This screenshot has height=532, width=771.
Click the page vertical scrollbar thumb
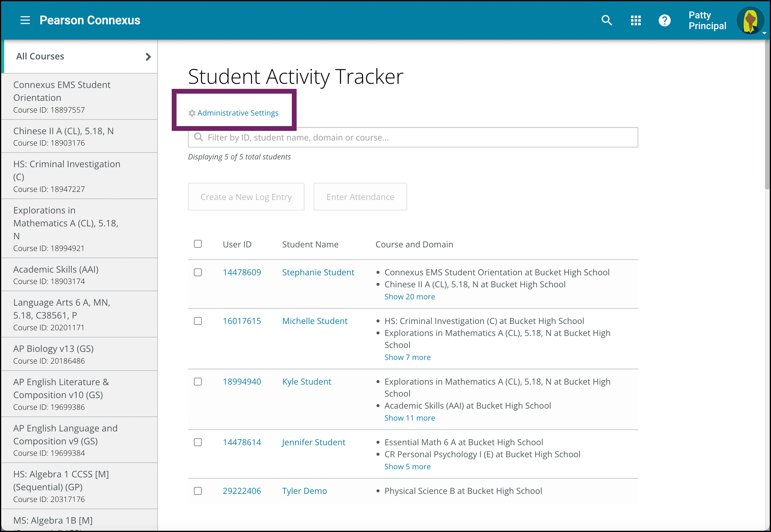click(767, 115)
